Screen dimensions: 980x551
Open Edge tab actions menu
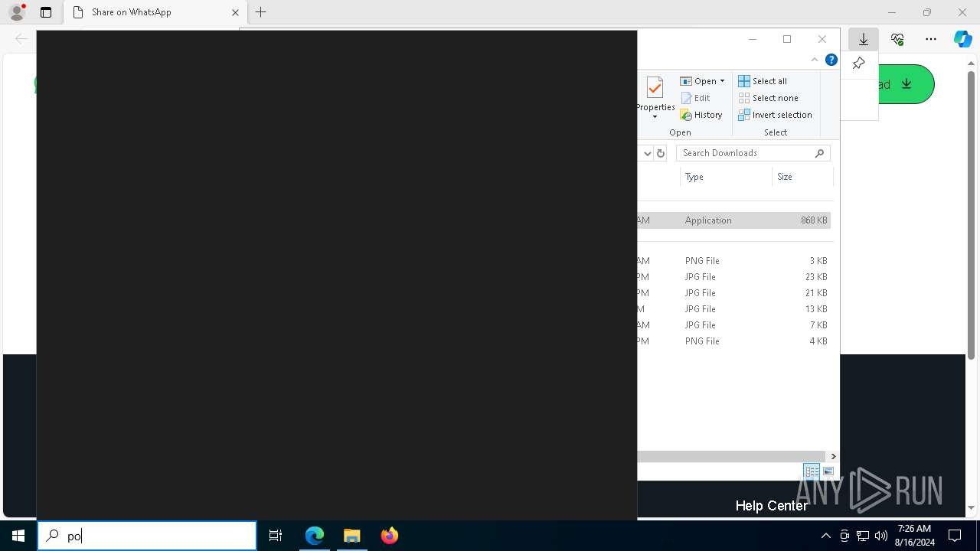pos(46,12)
